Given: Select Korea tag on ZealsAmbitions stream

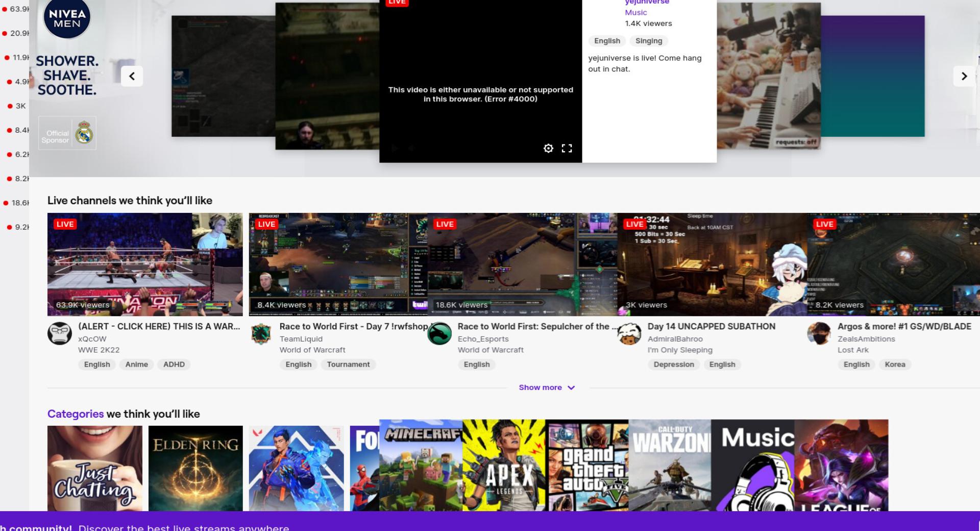Looking at the screenshot, I should pos(895,365).
